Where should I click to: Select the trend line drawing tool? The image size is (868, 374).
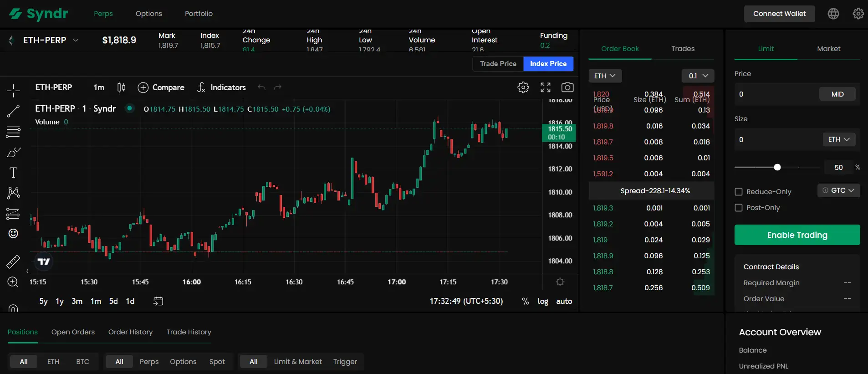[13, 111]
